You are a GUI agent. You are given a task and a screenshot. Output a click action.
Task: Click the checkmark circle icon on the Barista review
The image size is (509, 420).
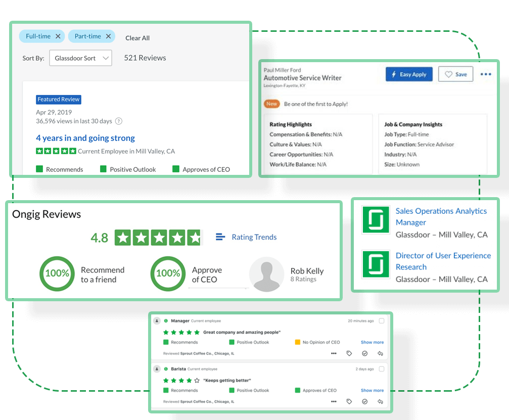[365, 402]
